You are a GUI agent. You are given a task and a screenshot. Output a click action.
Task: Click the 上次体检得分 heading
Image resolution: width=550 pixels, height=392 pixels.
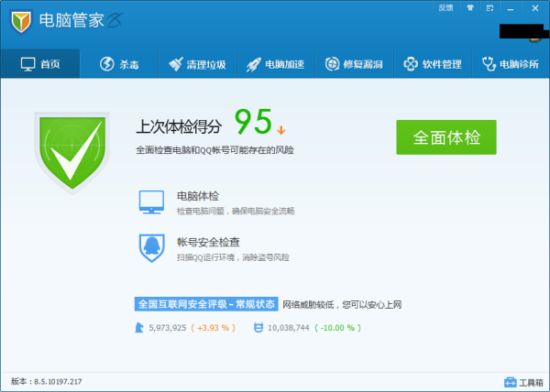[179, 126]
